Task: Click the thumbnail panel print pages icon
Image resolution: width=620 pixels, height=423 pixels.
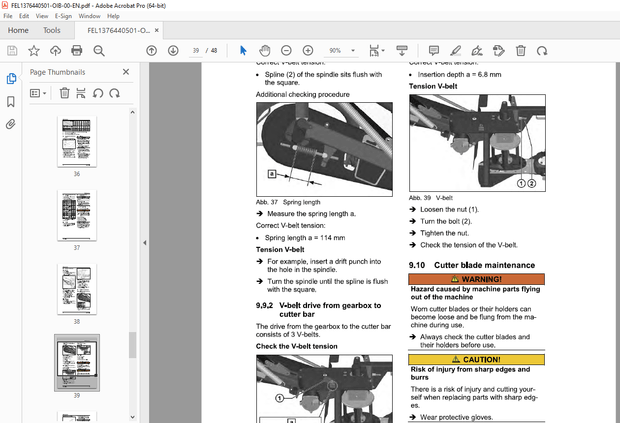Action: 81,93
